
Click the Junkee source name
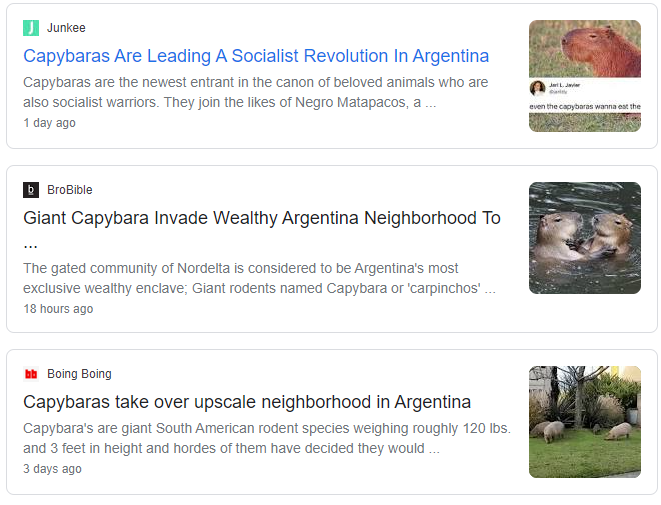[x=66, y=28]
